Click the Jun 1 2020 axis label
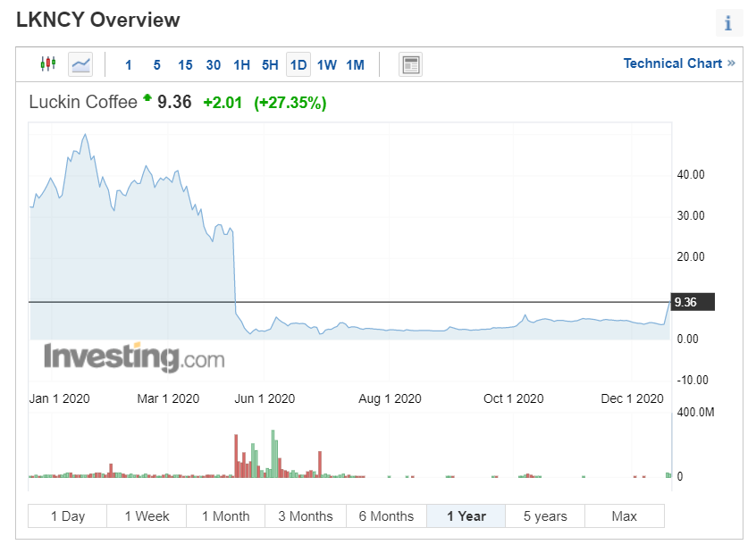The height and width of the screenshot is (553, 756). [265, 398]
